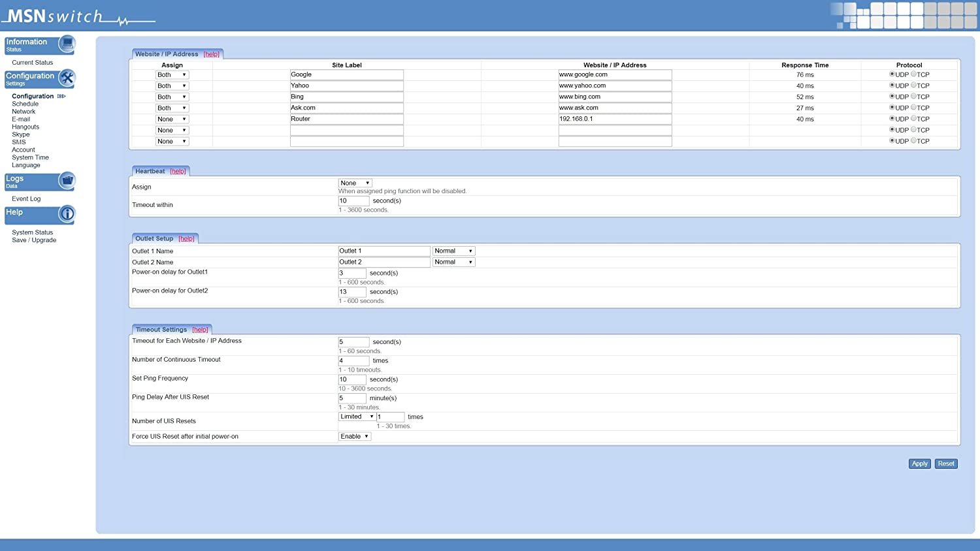This screenshot has height=551, width=980.
Task: Click the Apply button
Action: pos(919,464)
